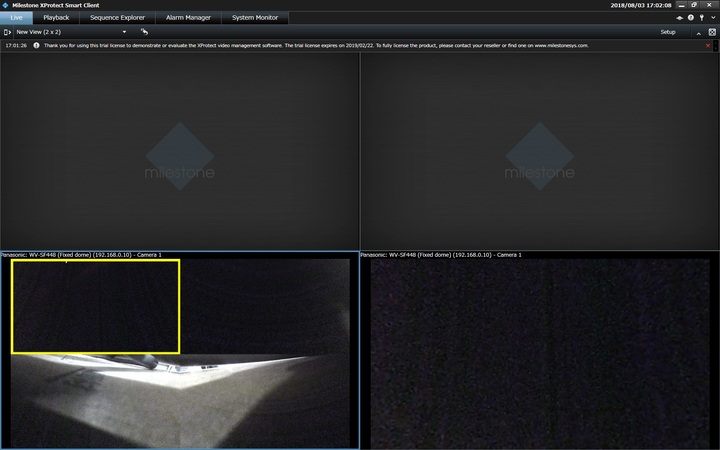Expand the top-right down chevron menu
This screenshot has width=720, height=450.
tap(712, 18)
